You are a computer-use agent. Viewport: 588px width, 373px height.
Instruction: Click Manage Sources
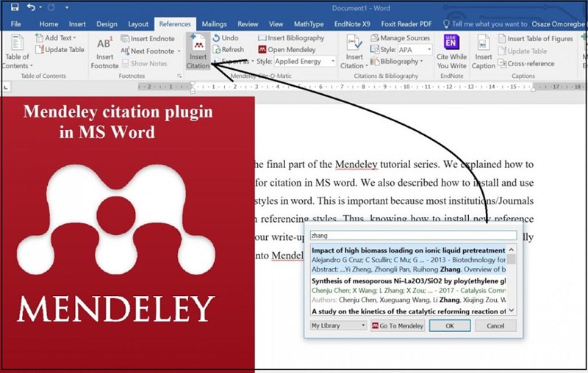pyautogui.click(x=400, y=38)
